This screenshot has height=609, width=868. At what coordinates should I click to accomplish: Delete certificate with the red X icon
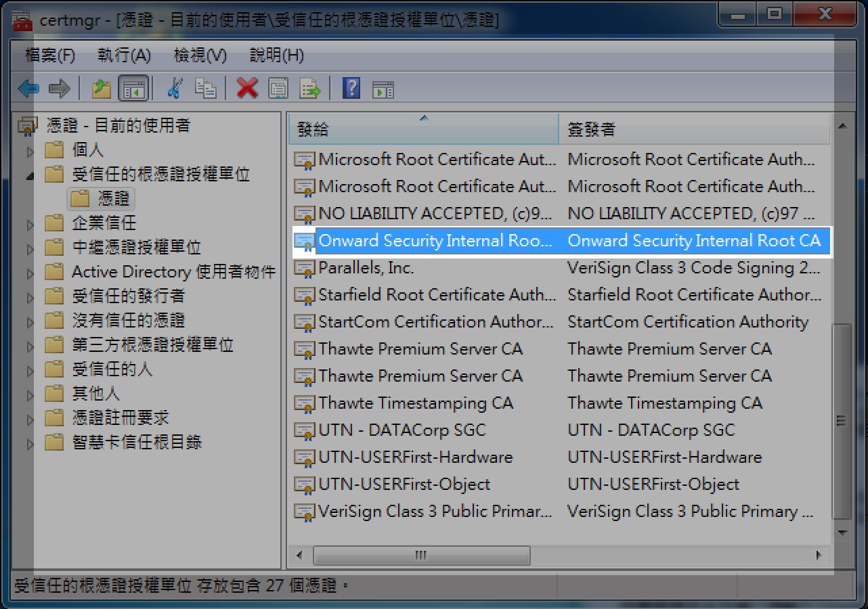(x=247, y=88)
